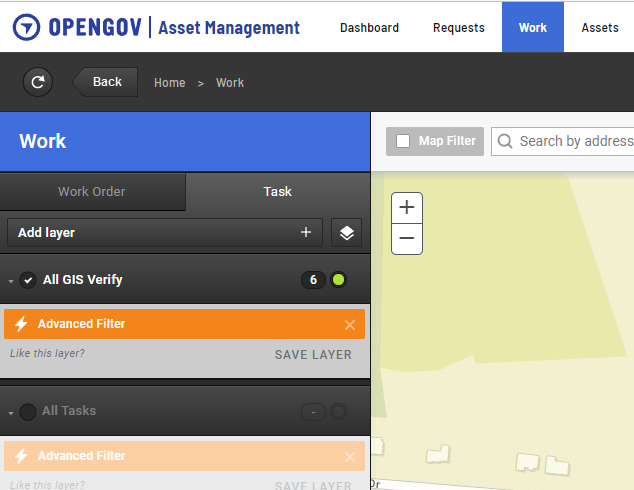The height and width of the screenshot is (490, 634).
Task: Click the Work panel heading
Action: tap(42, 142)
